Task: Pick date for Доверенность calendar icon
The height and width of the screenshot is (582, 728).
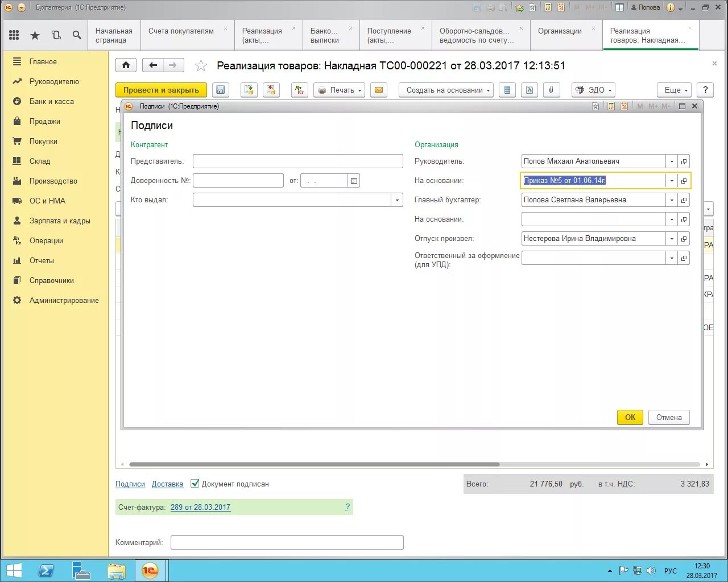Action: (354, 181)
